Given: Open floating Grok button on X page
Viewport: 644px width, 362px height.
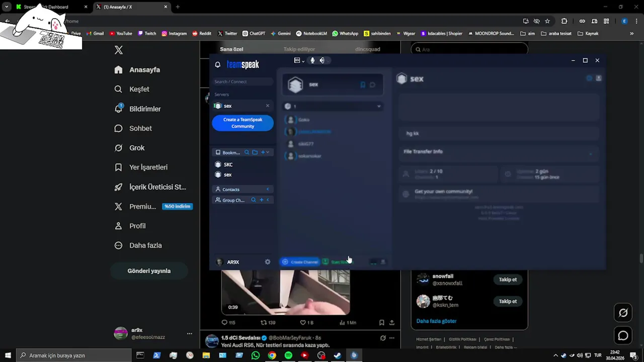Looking at the screenshot, I should point(623,313).
